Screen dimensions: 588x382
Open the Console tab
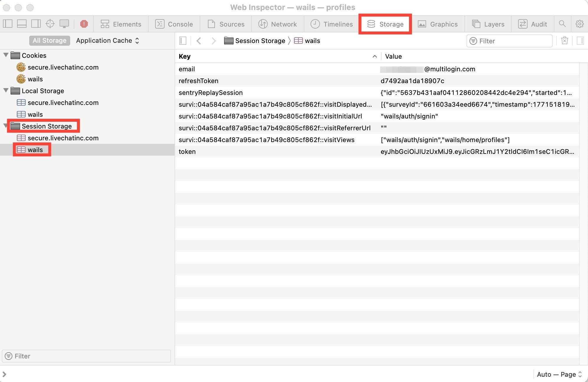point(174,24)
